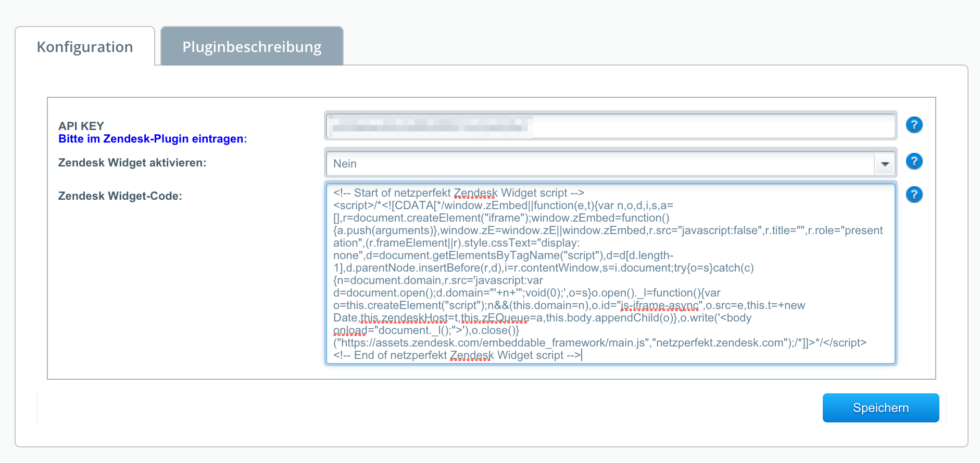The width and height of the screenshot is (980, 463).
Task: Click the 'Zendesk Widget-Code:' label
Action: click(120, 196)
